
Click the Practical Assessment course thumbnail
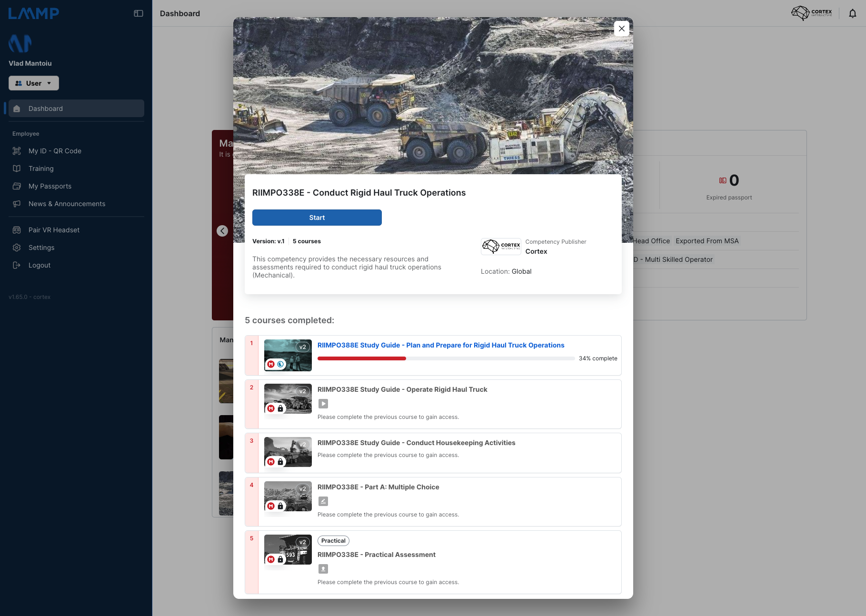tap(288, 550)
